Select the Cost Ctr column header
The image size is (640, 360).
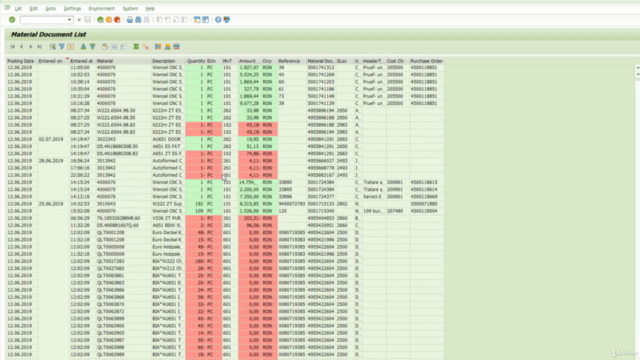point(396,61)
